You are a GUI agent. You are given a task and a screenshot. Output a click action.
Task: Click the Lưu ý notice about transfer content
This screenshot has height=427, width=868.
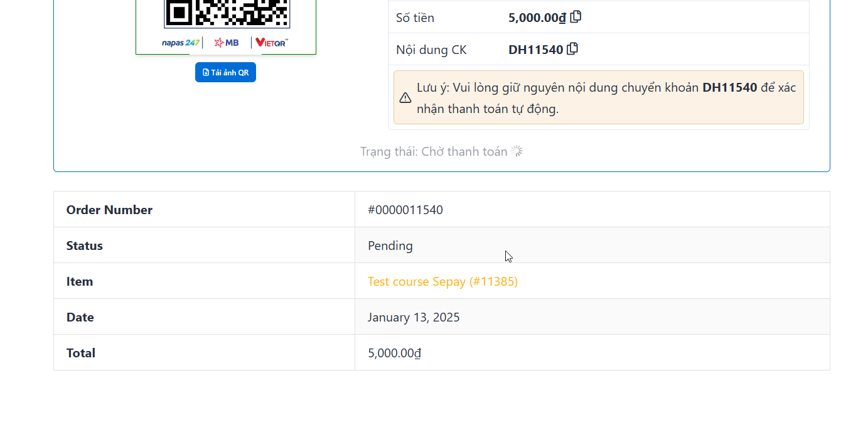pyautogui.click(x=599, y=97)
